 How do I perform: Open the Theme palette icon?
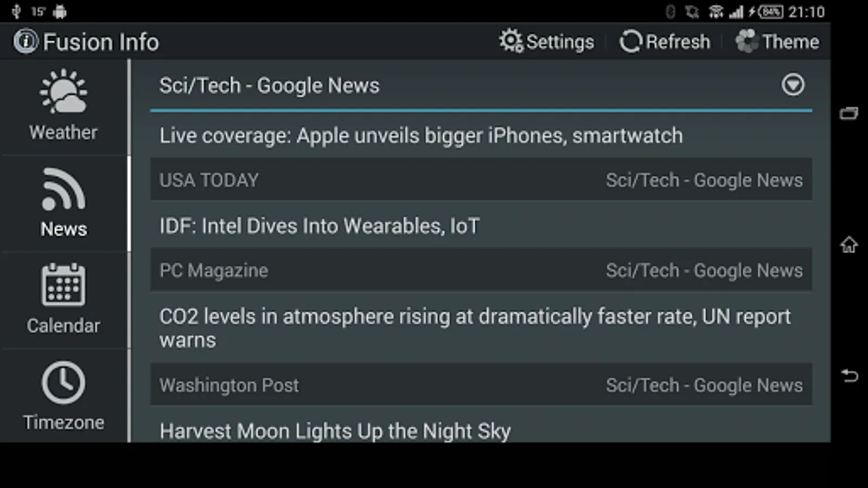(x=746, y=41)
